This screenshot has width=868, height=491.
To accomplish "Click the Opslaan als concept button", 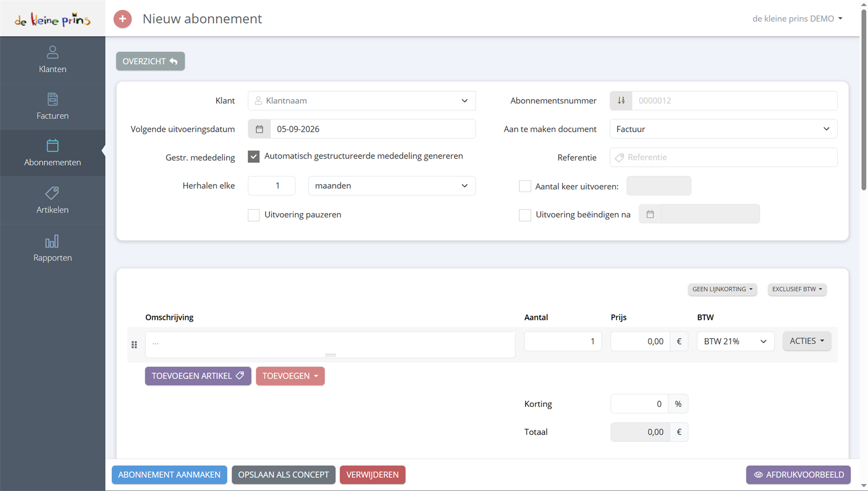I will coord(283,475).
